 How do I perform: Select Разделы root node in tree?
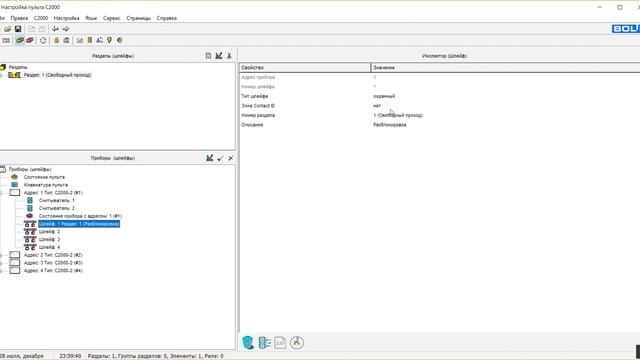point(18,67)
